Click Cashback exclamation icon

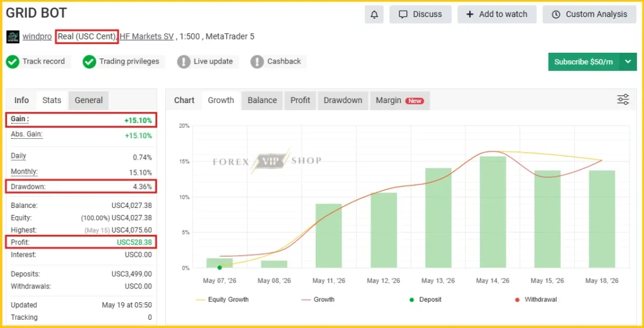click(257, 62)
